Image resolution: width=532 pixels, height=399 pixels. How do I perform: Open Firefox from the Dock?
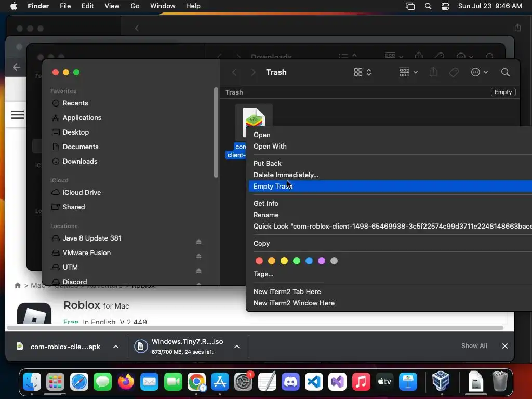[126, 382]
